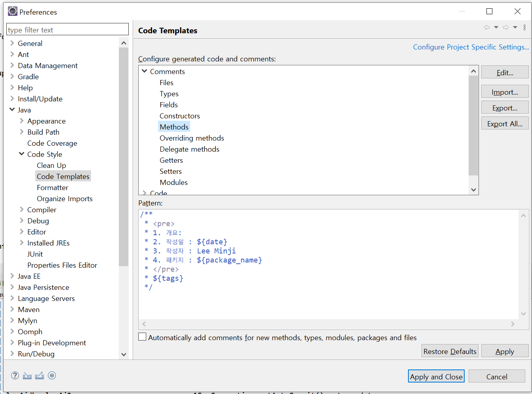The height and width of the screenshot is (394, 532).
Task: Go back with the left arrow icon
Action: click(x=487, y=27)
